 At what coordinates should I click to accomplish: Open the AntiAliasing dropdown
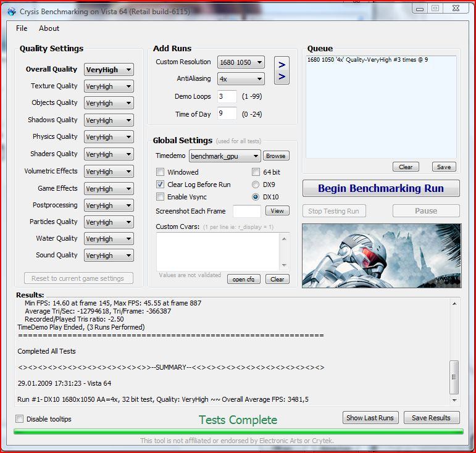coord(241,79)
